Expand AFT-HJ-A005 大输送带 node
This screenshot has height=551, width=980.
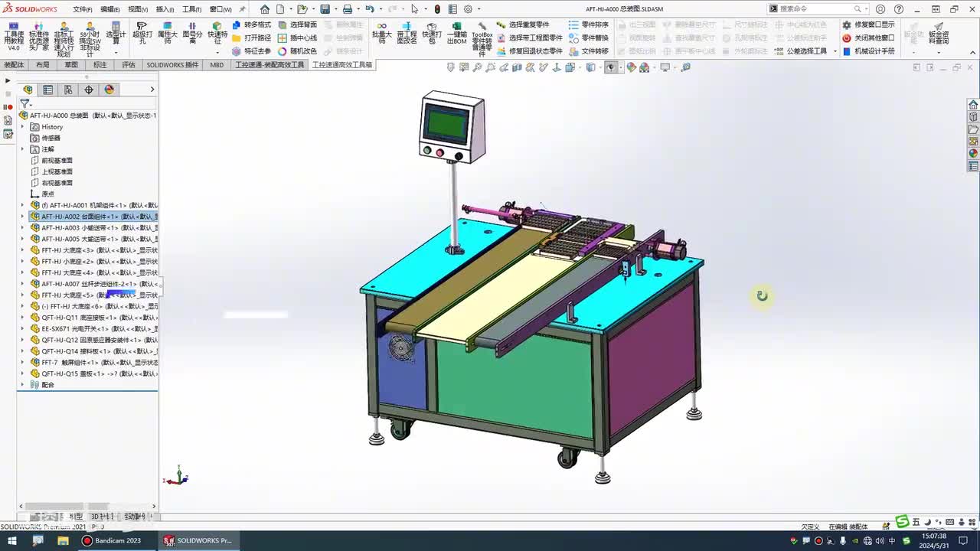point(22,239)
